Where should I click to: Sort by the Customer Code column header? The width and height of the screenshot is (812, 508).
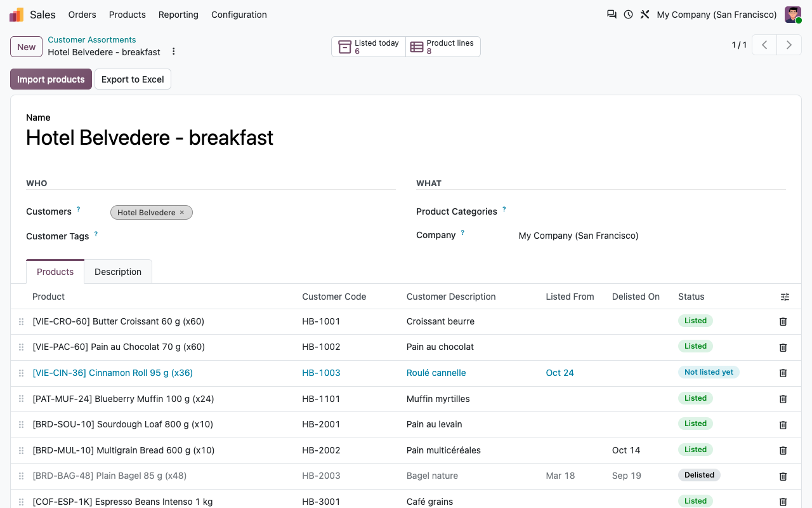click(334, 297)
